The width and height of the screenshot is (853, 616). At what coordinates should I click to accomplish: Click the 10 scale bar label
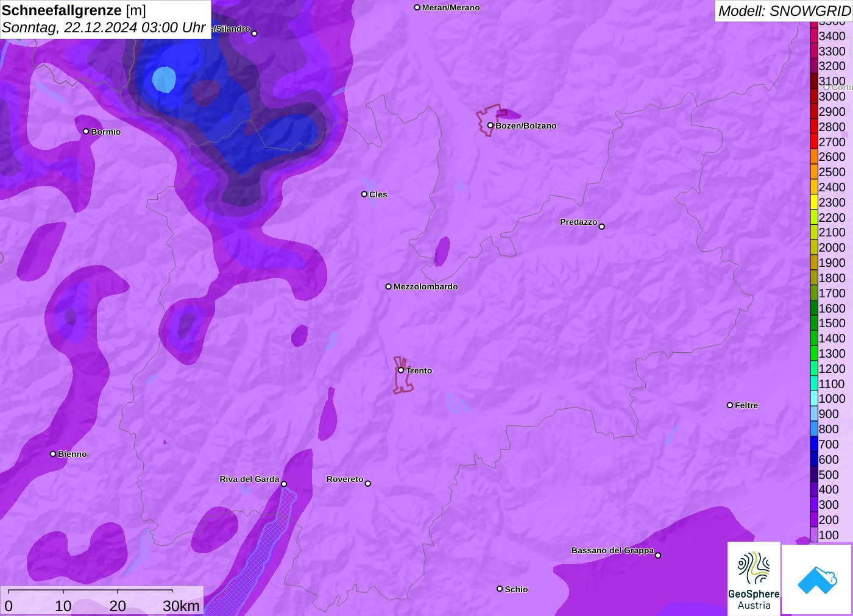pyautogui.click(x=63, y=606)
